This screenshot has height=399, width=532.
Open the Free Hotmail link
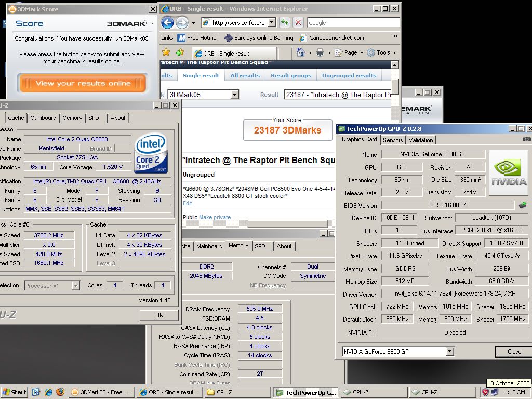[x=198, y=38]
